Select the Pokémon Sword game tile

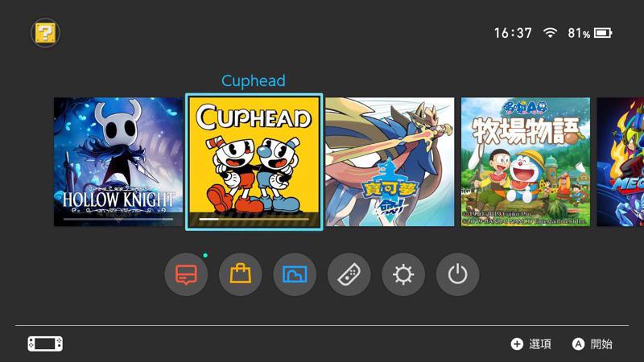390,162
